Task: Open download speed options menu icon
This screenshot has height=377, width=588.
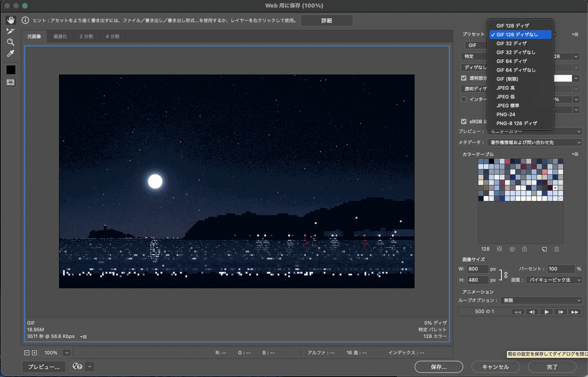Action: (x=83, y=337)
